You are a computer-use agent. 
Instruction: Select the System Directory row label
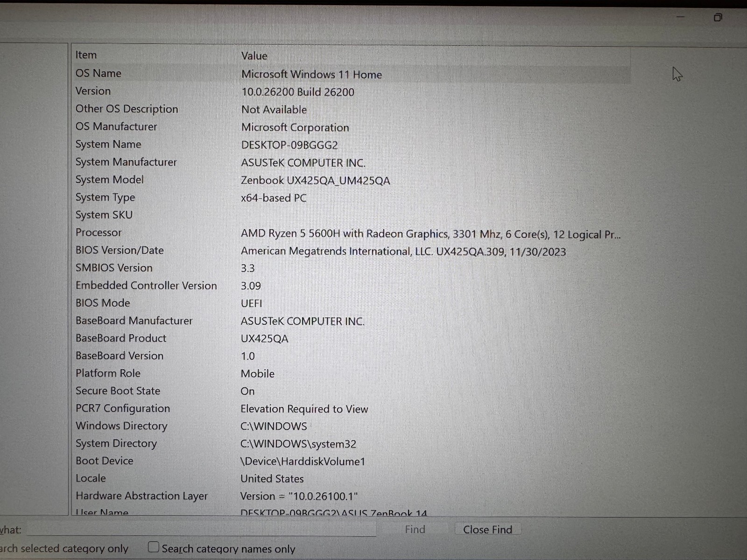pos(116,443)
